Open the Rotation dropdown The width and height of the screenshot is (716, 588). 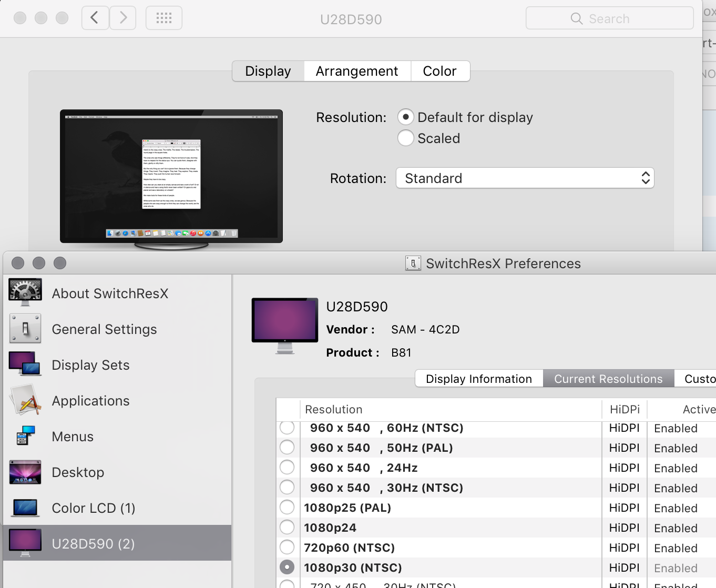click(525, 178)
